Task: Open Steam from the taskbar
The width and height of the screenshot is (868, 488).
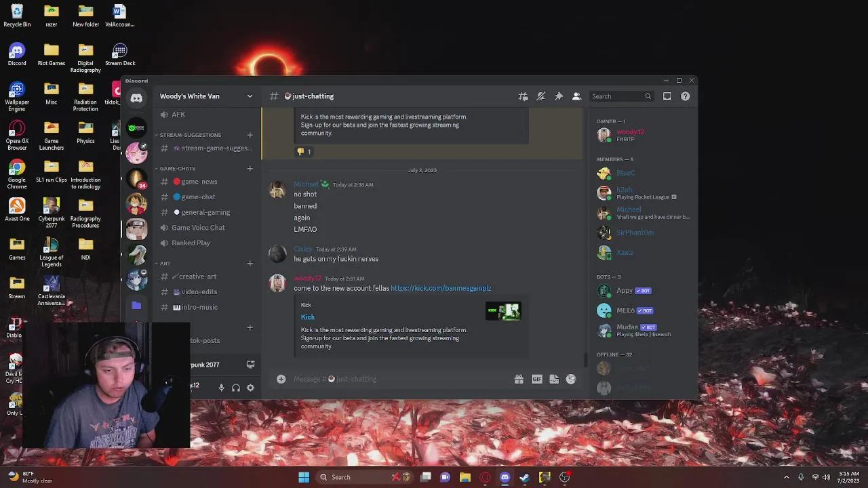Action: (524, 477)
